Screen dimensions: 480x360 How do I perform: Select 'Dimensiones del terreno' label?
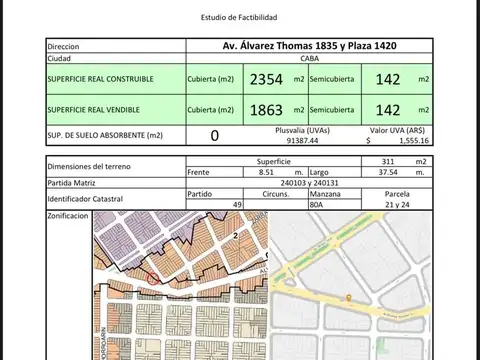(89, 166)
